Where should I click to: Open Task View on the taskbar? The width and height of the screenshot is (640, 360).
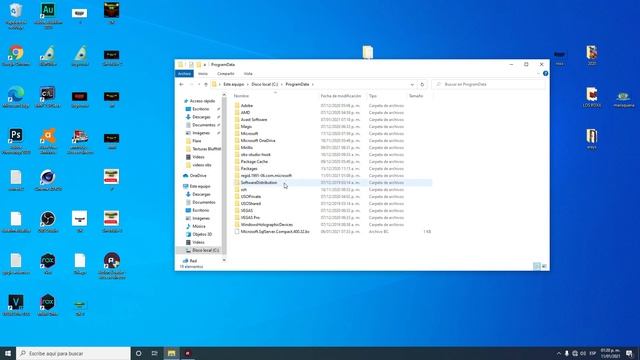tap(155, 353)
